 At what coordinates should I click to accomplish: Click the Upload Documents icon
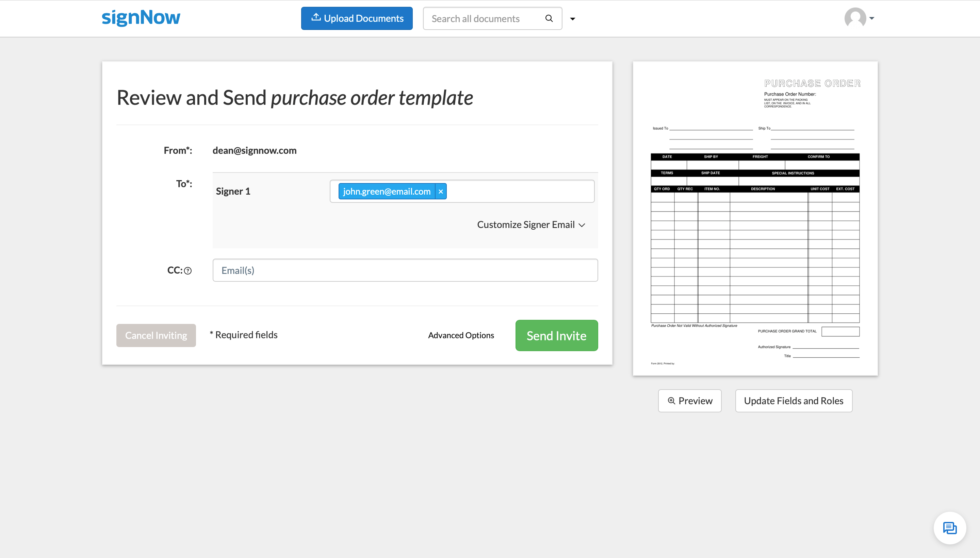(315, 18)
